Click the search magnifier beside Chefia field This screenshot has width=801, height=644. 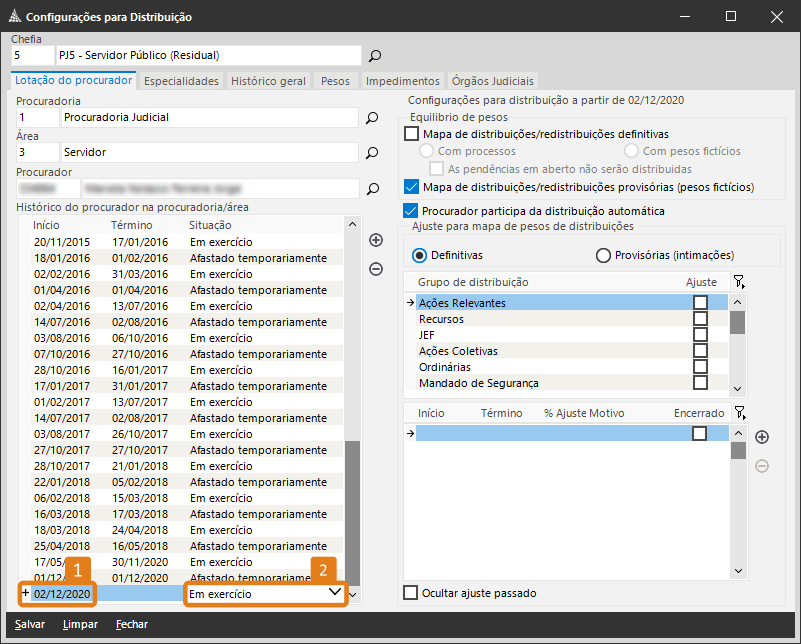click(375, 56)
